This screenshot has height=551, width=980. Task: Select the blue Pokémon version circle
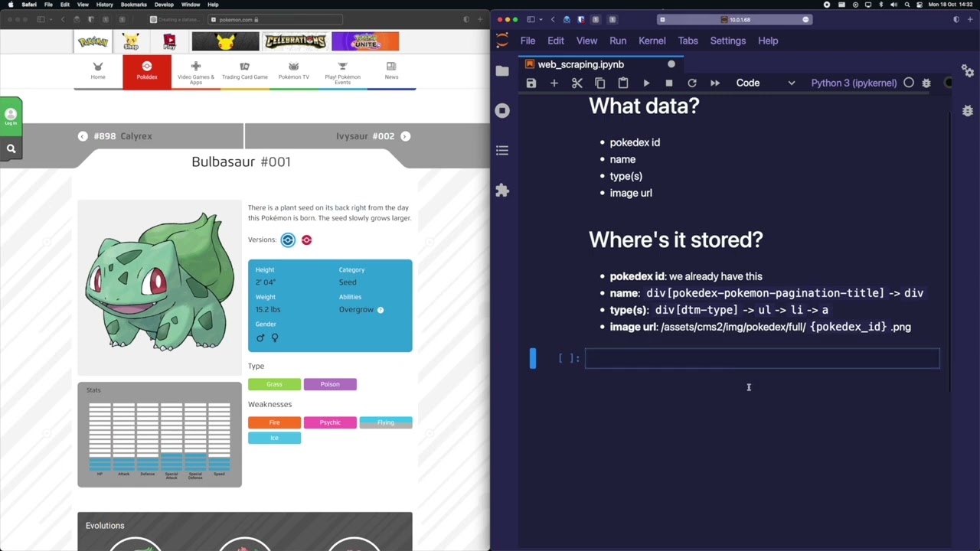point(288,240)
